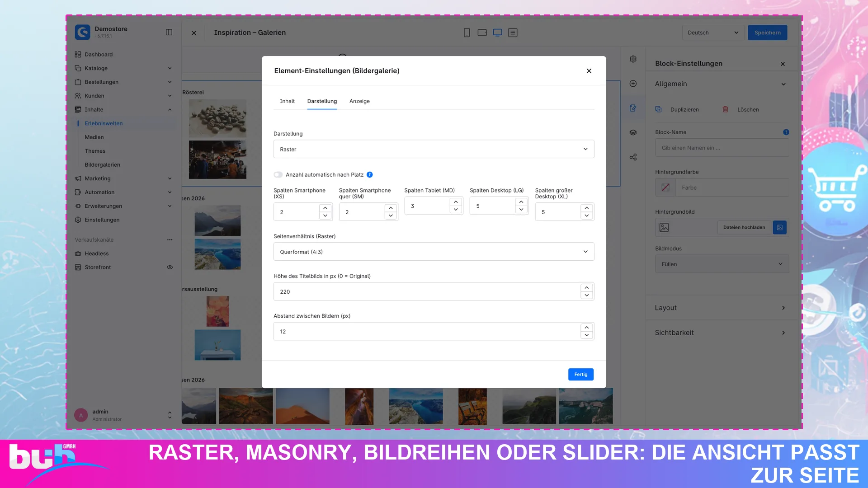Click Löschen trash icon
The image size is (868, 488).
(x=725, y=109)
